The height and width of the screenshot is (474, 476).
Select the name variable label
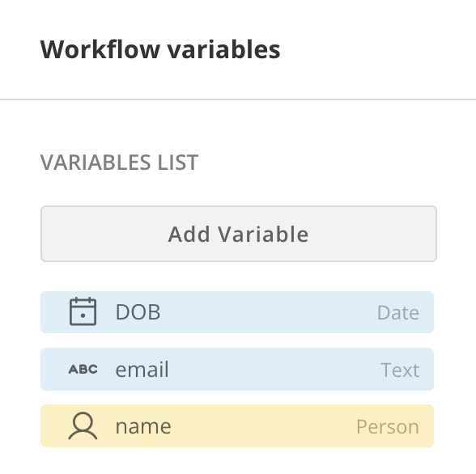[x=143, y=427]
